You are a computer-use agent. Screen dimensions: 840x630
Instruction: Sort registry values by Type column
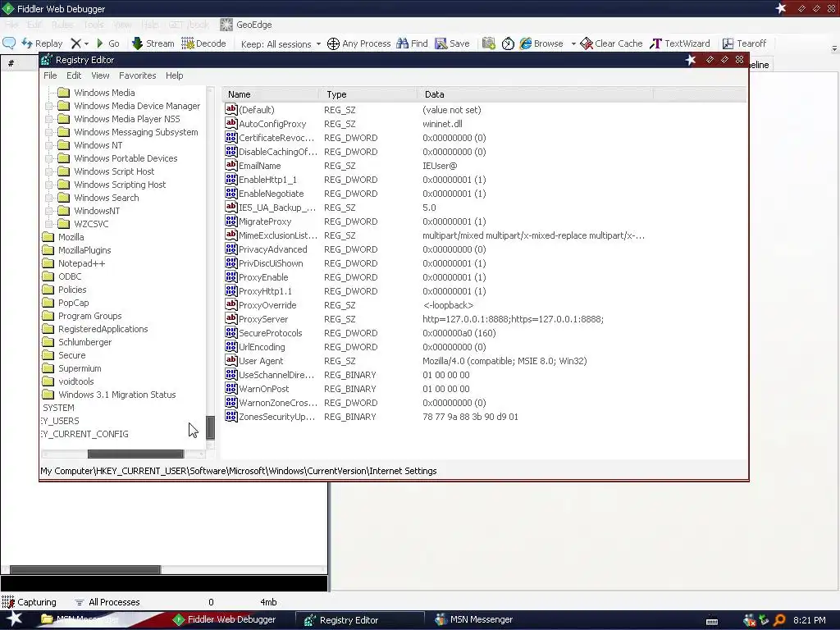367,94
